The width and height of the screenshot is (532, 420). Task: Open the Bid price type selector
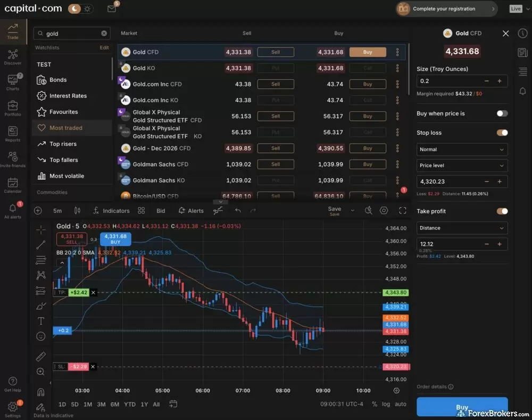161,210
